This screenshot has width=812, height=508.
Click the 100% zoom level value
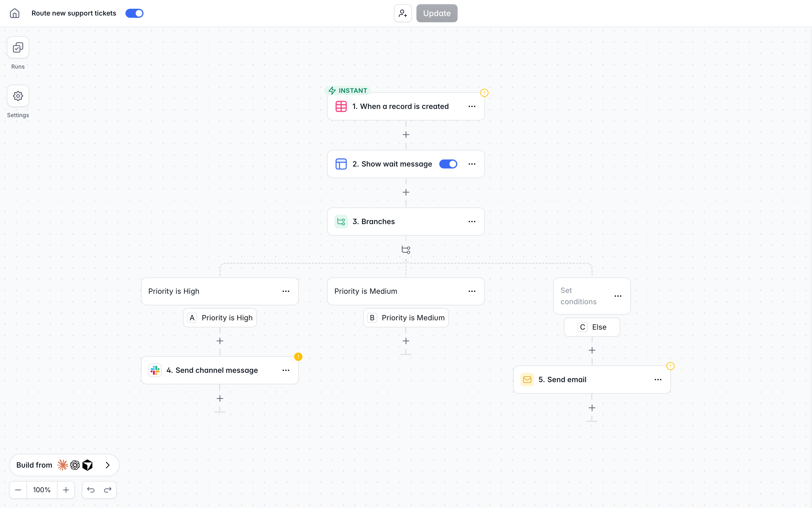(42, 490)
